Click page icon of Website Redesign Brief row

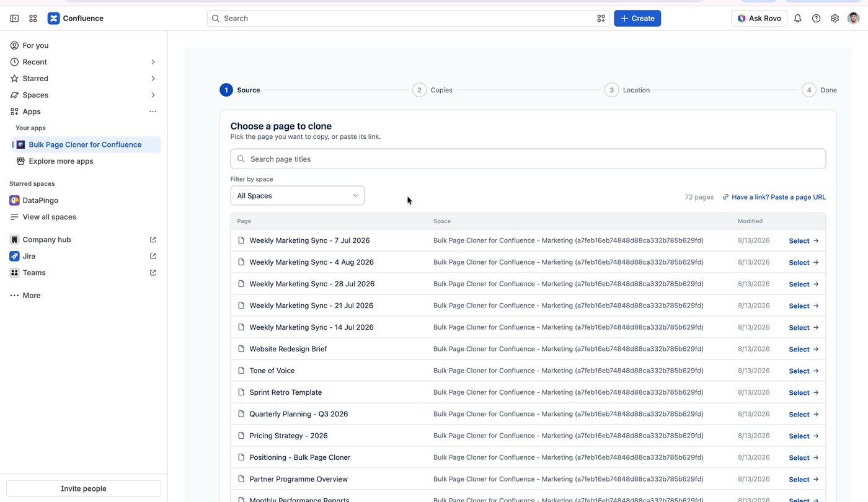(x=241, y=349)
